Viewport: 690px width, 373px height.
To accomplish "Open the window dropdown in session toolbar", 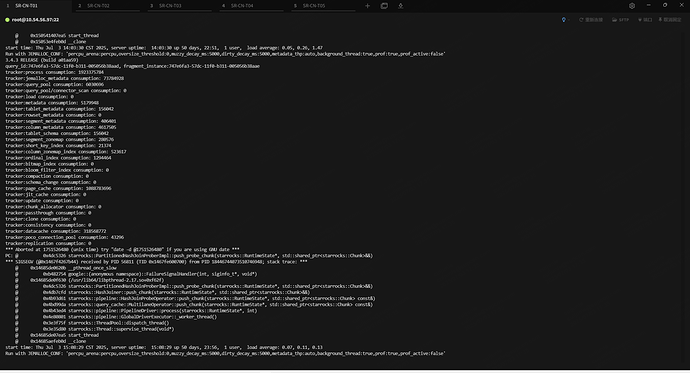I will click(x=645, y=20).
